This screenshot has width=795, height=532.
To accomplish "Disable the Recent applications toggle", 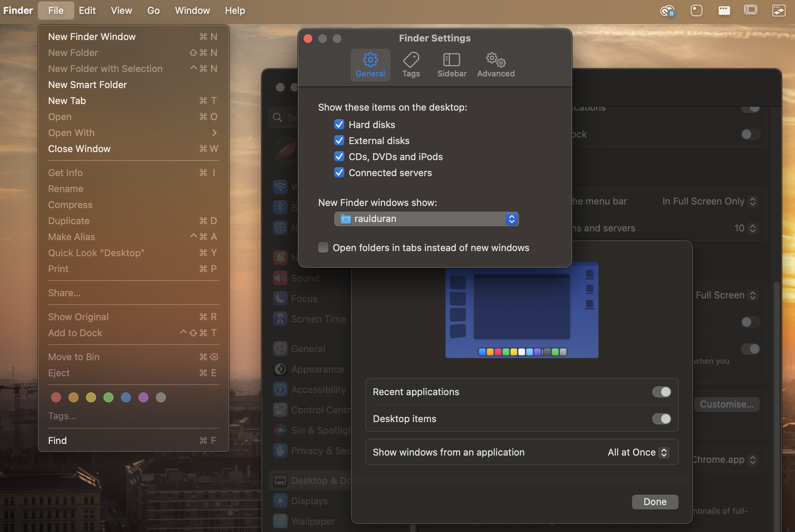I will (661, 392).
